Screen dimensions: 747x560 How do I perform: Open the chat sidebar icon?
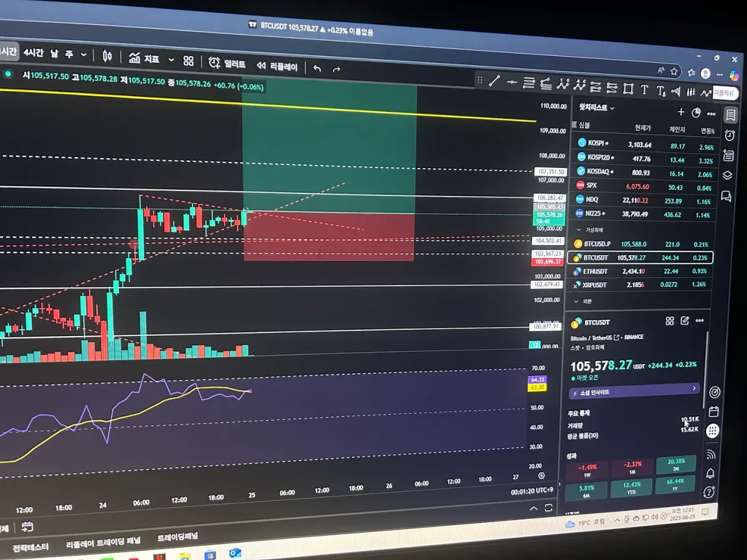click(x=726, y=196)
